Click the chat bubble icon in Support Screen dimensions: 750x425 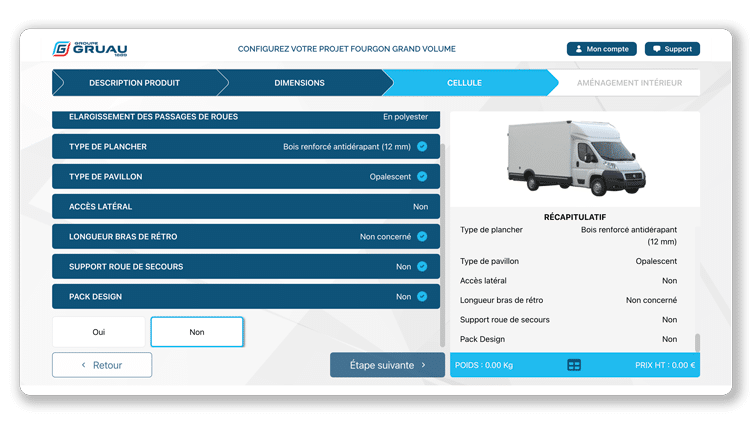(x=656, y=49)
